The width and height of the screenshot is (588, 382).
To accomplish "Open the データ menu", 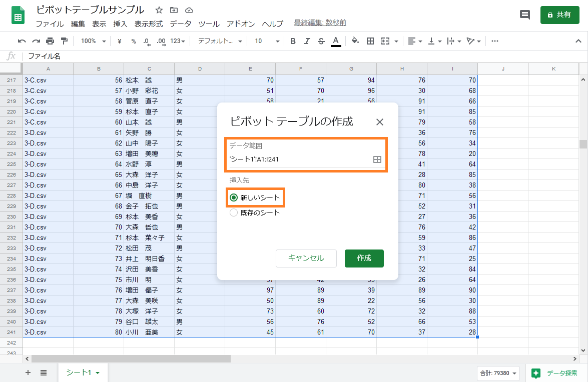I will click(x=180, y=23).
